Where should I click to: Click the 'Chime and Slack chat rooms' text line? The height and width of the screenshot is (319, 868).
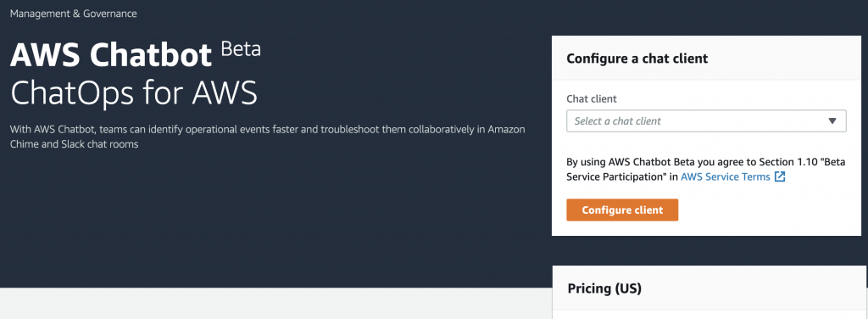tap(74, 144)
